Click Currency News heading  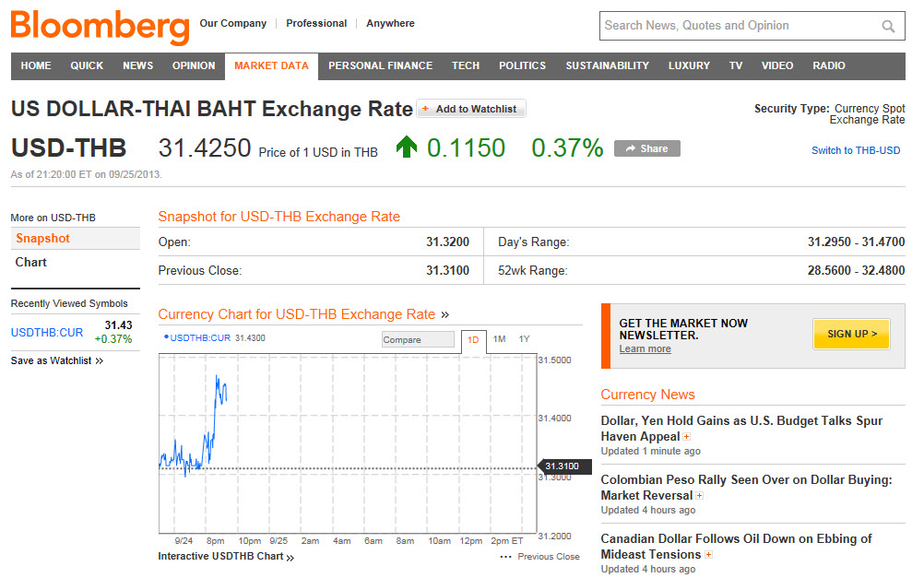tap(647, 395)
